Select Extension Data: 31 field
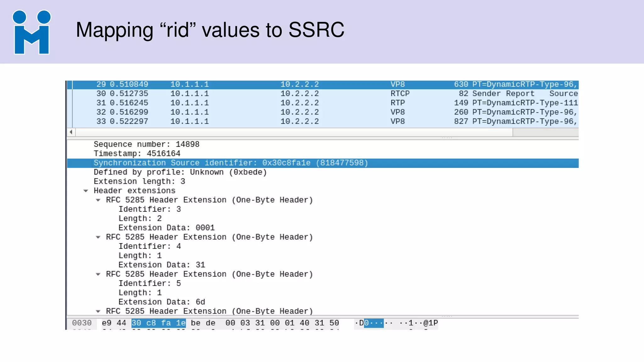The image size is (644, 362). 162,265
